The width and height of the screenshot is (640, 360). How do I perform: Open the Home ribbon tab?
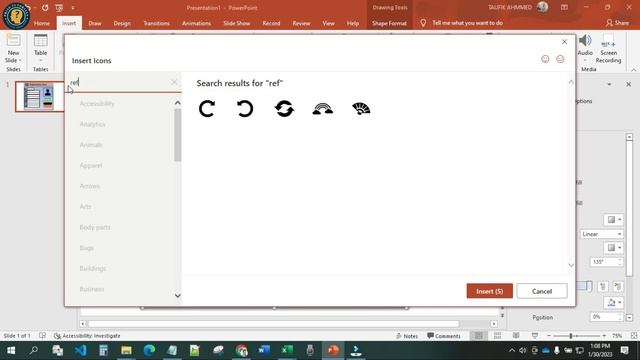42,23
